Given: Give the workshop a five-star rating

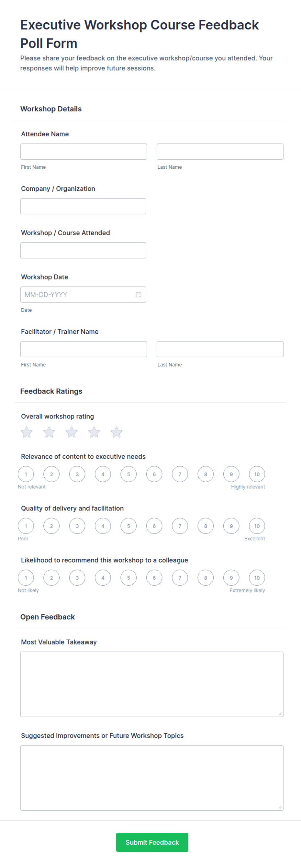Looking at the screenshot, I should [117, 432].
